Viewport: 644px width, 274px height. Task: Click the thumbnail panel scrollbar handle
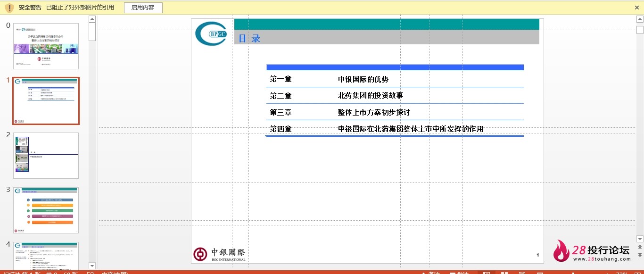[92, 32]
